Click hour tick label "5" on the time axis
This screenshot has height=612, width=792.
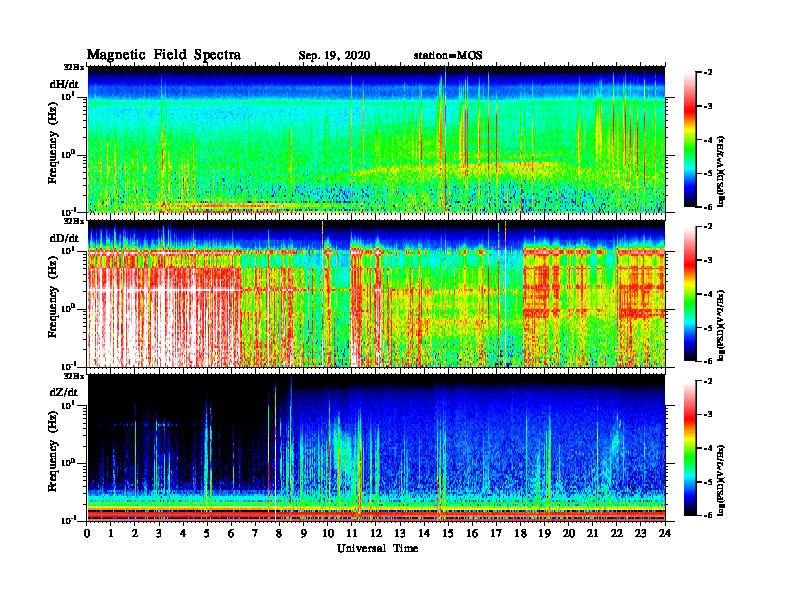[x=207, y=534]
